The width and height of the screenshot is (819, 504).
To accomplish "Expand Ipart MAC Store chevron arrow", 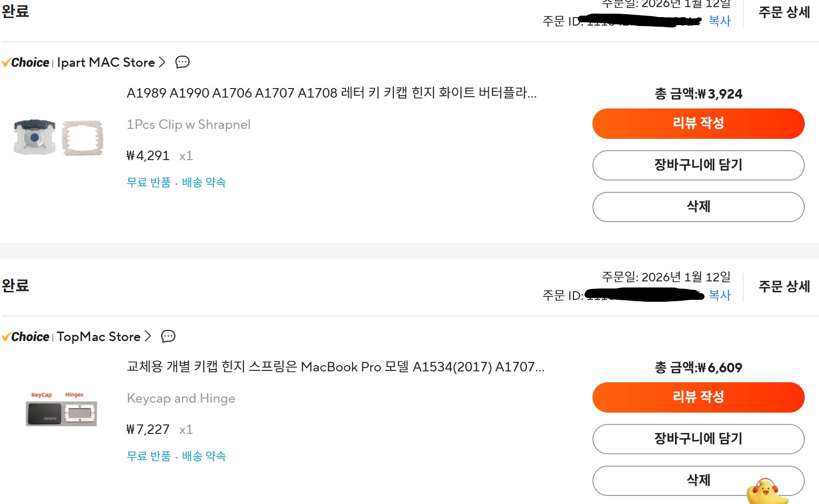I will pos(162,63).
